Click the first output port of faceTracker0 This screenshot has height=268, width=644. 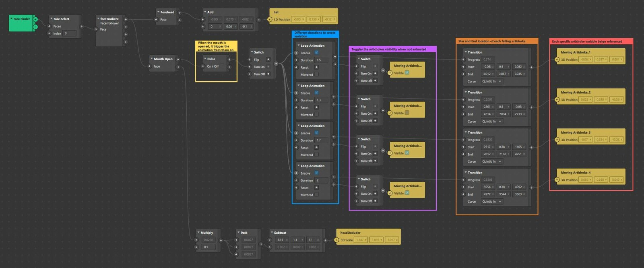[126, 19]
